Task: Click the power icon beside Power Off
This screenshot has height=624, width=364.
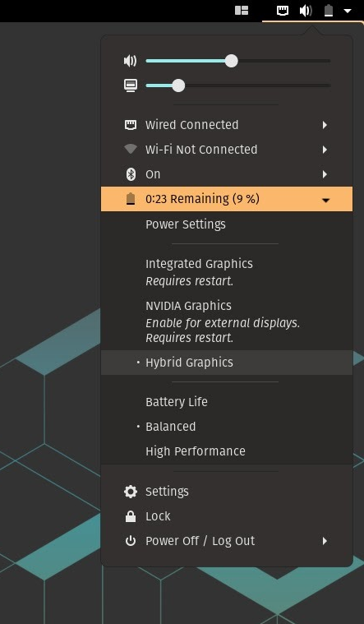Action: [131, 541]
